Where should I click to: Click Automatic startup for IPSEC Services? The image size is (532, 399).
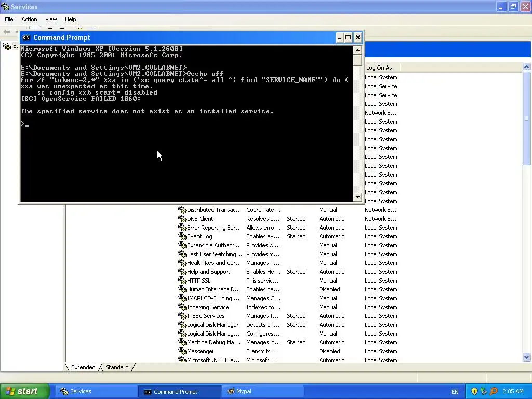(331, 316)
